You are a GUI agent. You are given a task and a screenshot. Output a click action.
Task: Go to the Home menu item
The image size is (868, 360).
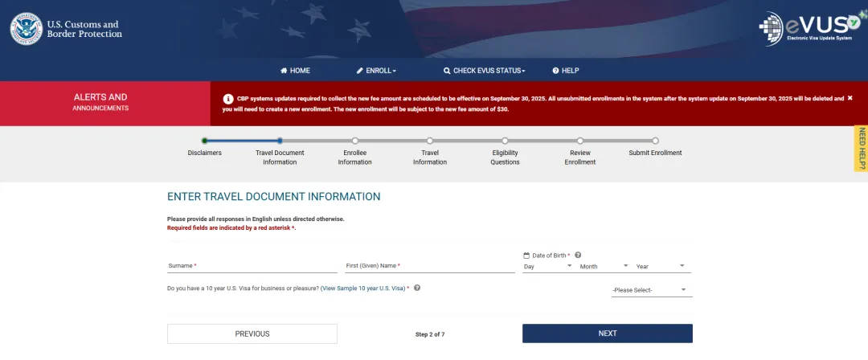(x=295, y=71)
